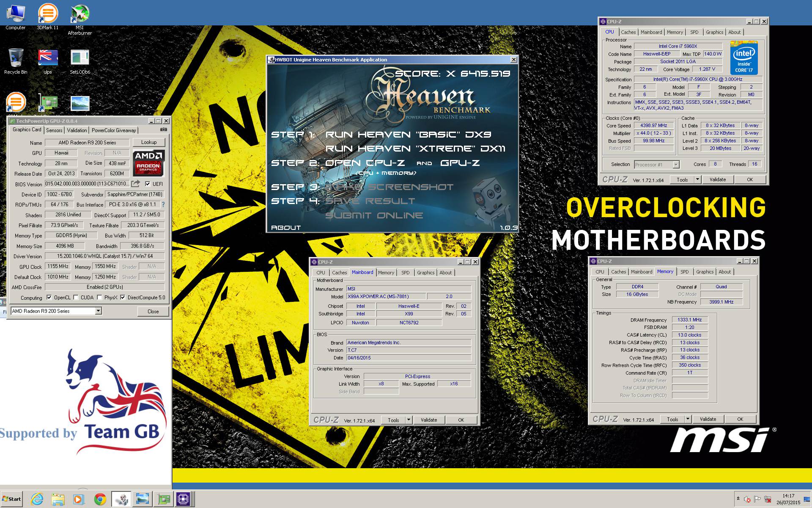Open MSI Afterburner desktop shortcut
Screen dimensions: 812x508
point(80,19)
